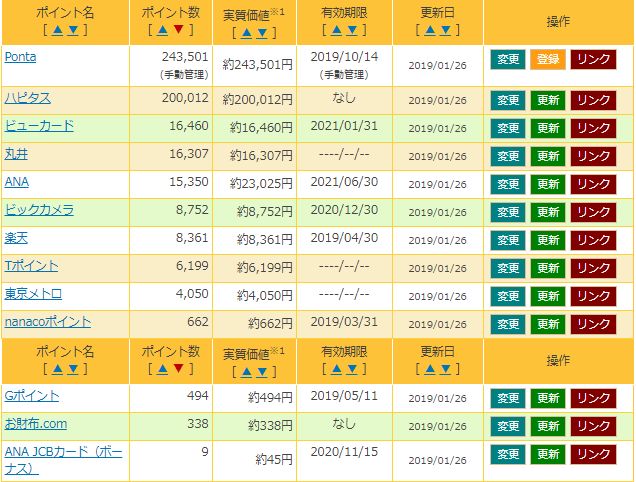Sort point name descending in top header
636x482 pixels.
point(73,30)
